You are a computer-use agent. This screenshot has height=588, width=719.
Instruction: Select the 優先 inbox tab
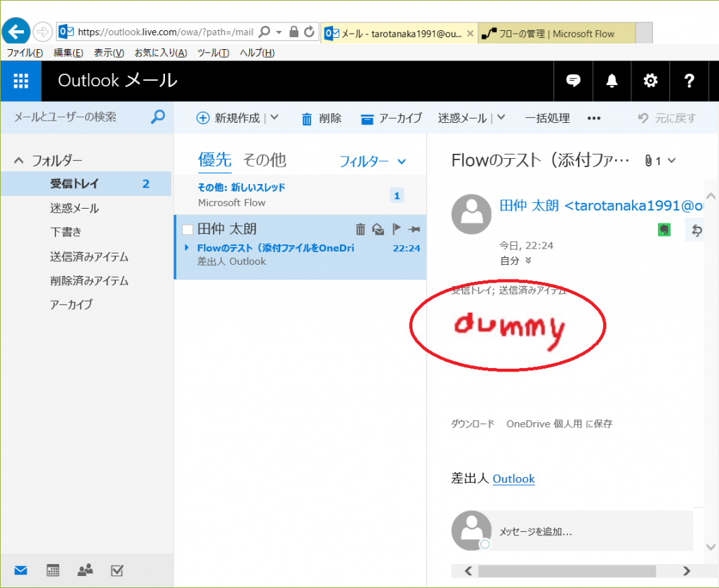pyautogui.click(x=214, y=159)
